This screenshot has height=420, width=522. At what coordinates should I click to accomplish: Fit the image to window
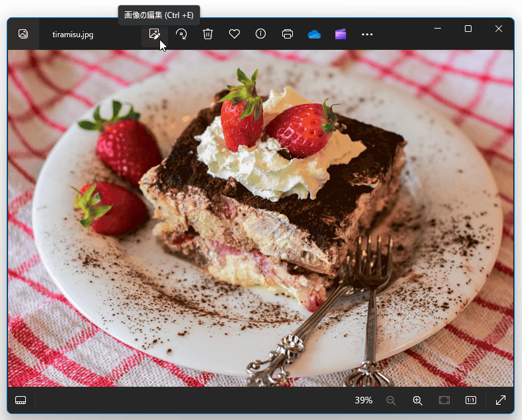pyautogui.click(x=444, y=400)
